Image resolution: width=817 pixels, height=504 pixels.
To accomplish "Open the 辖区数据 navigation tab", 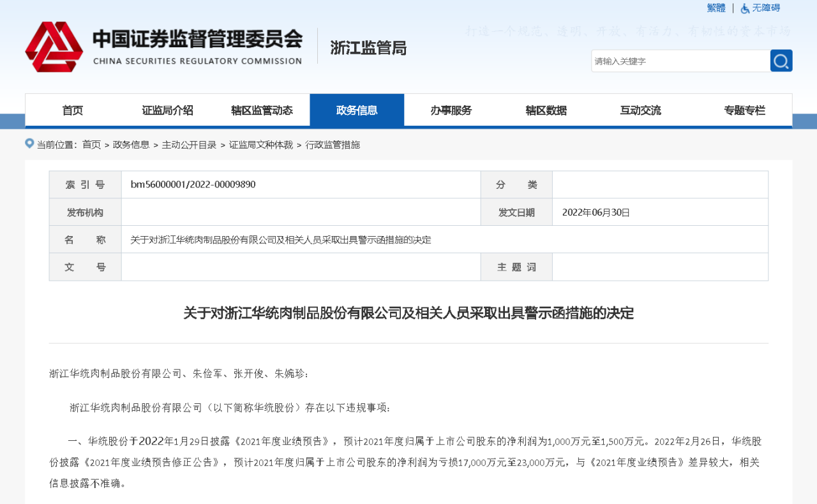I will 546,110.
